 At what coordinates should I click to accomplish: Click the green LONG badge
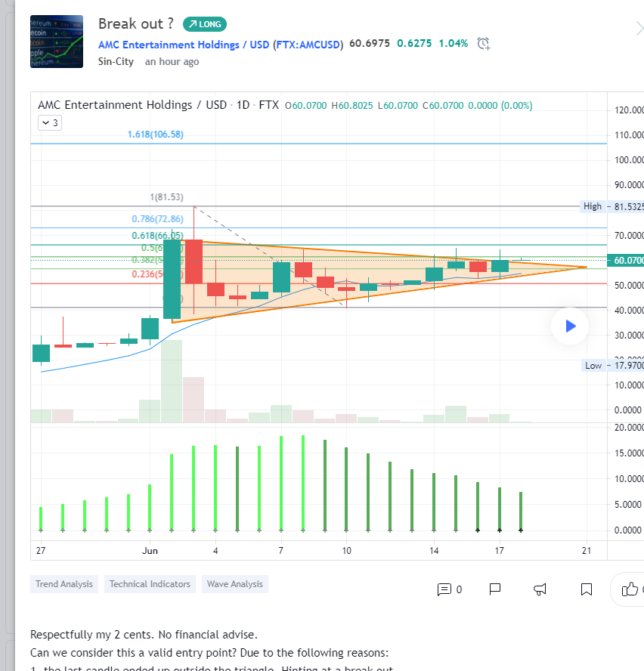pos(204,24)
